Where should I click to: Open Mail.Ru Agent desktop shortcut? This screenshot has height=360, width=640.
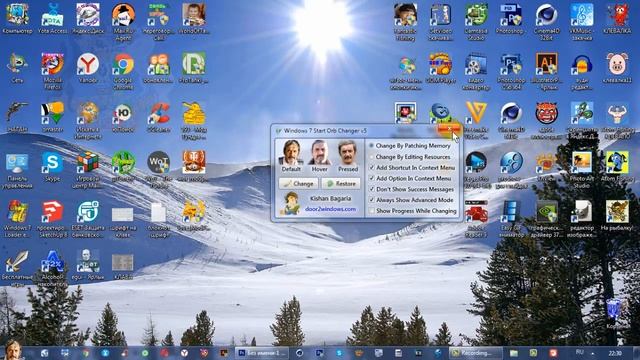[123, 22]
